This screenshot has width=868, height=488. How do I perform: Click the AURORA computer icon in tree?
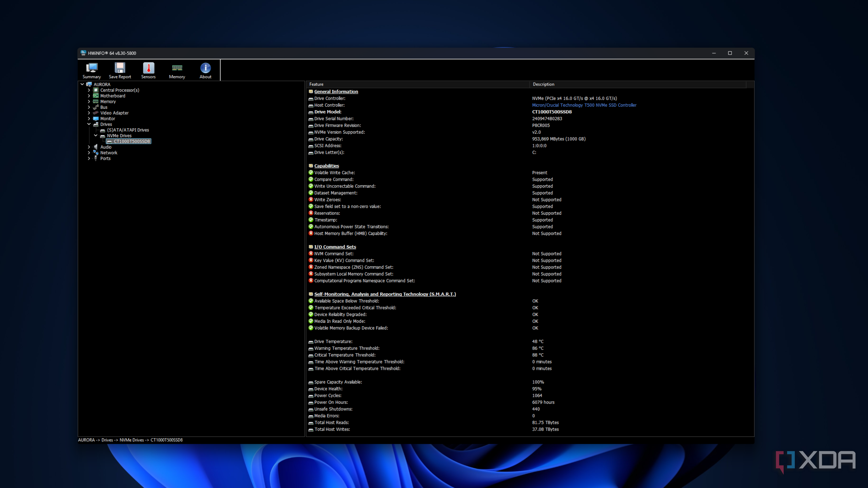click(x=89, y=84)
